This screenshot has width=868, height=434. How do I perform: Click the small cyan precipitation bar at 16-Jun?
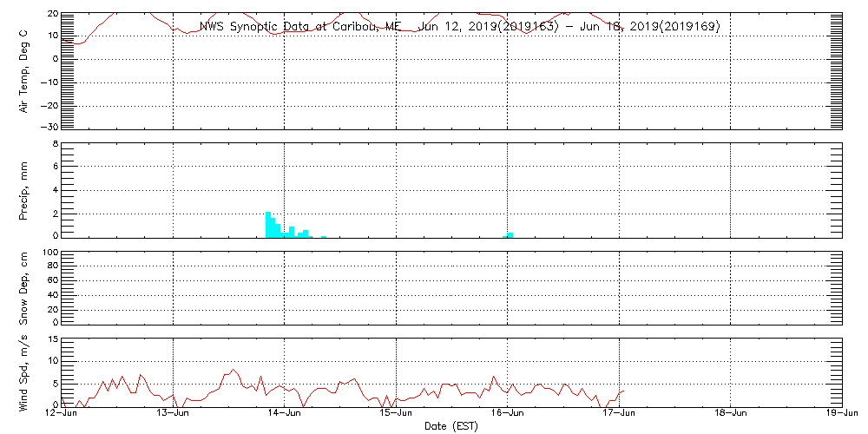510,234
